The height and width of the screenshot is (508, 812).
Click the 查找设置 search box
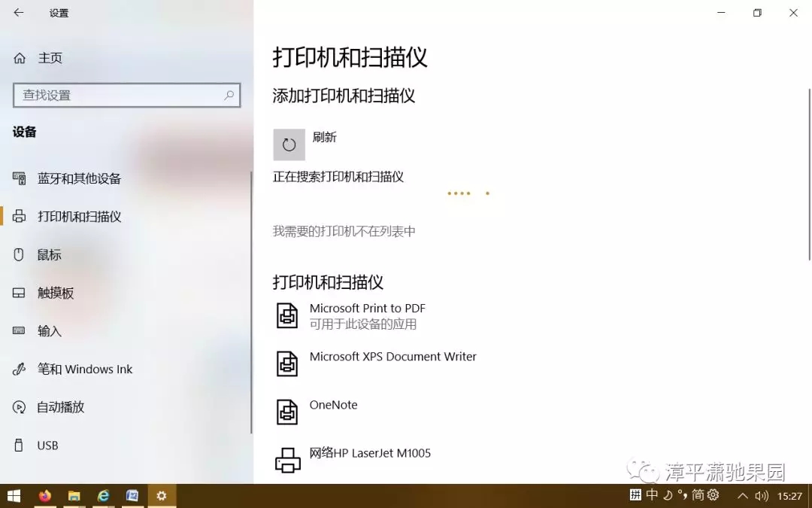(126, 96)
